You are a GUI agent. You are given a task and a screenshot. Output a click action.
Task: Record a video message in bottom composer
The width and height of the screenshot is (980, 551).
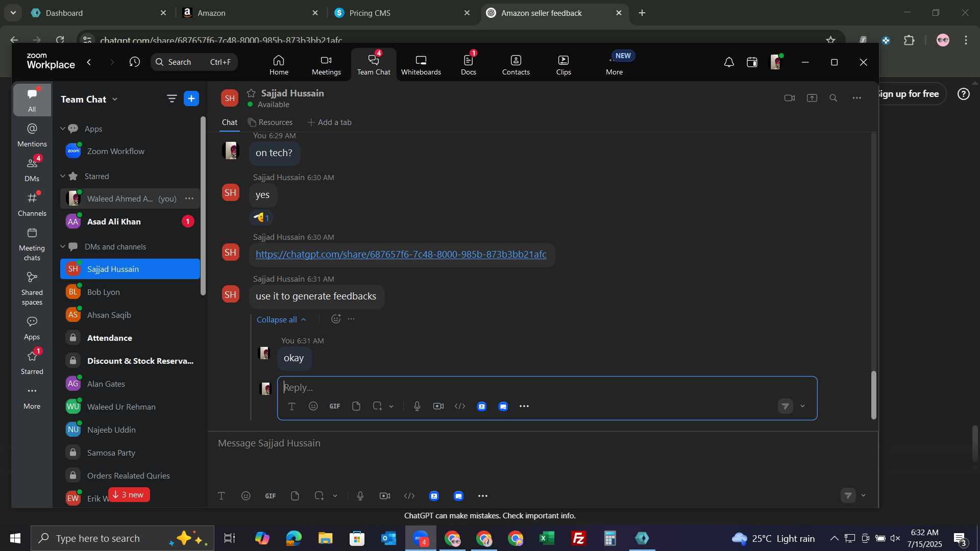pyautogui.click(x=385, y=496)
